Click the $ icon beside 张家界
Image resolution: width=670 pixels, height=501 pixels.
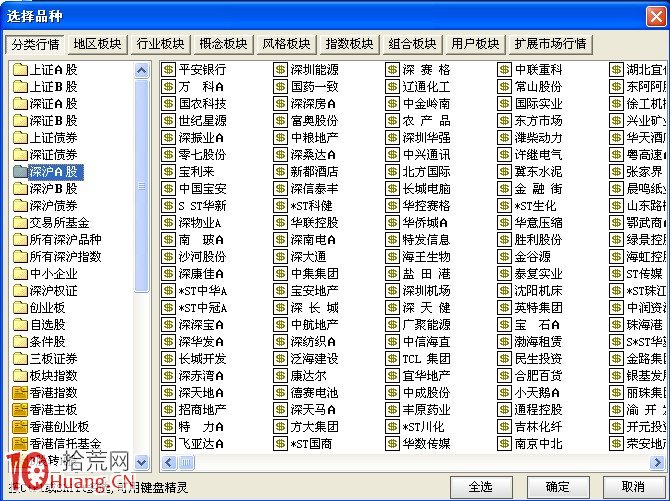pyautogui.click(x=616, y=172)
